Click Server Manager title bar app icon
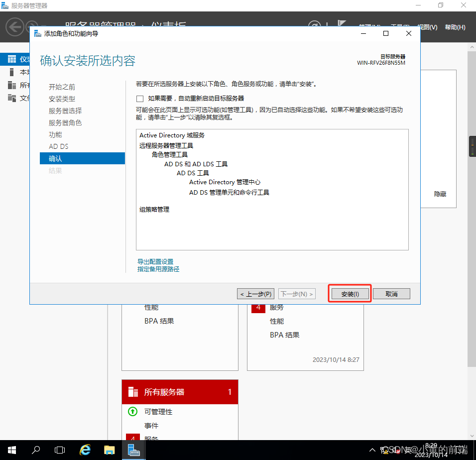This screenshot has height=460, width=476. pos(5,5)
